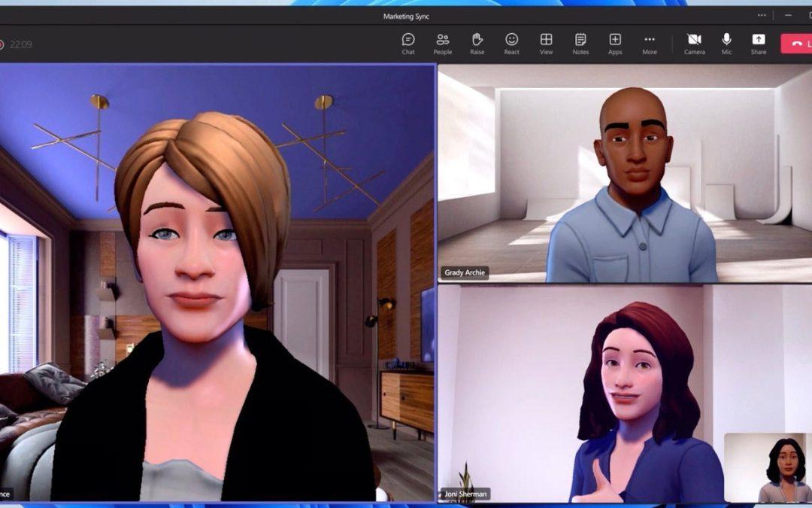Screen dimensions: 812x508
Task: Toggle the Camera on or off
Action: 694,44
